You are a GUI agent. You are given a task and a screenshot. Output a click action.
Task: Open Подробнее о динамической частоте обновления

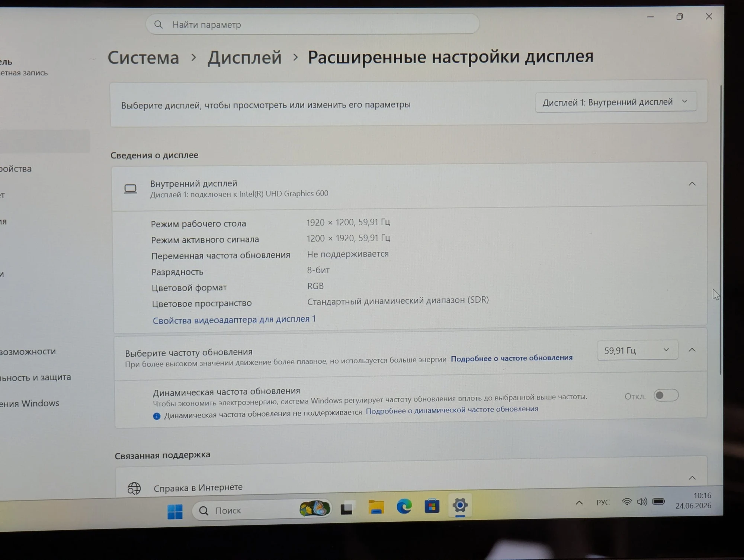tap(452, 410)
